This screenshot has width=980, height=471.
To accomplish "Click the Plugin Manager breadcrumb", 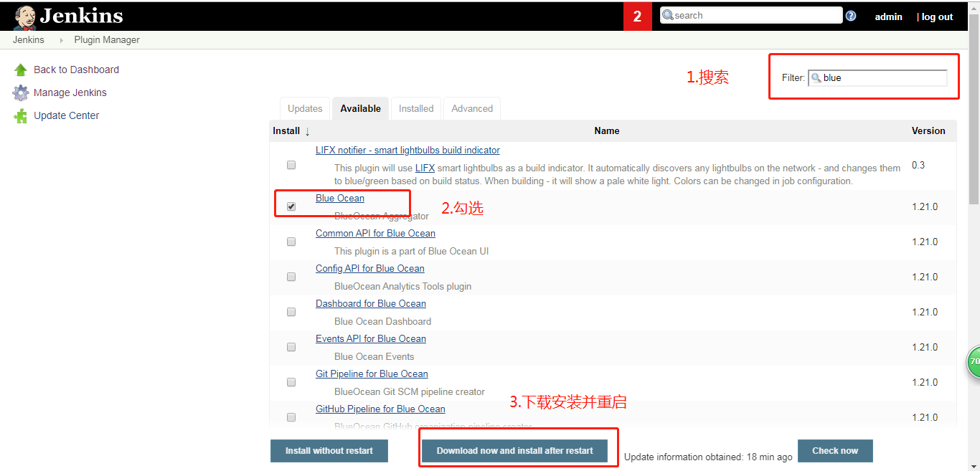I will click(x=107, y=40).
